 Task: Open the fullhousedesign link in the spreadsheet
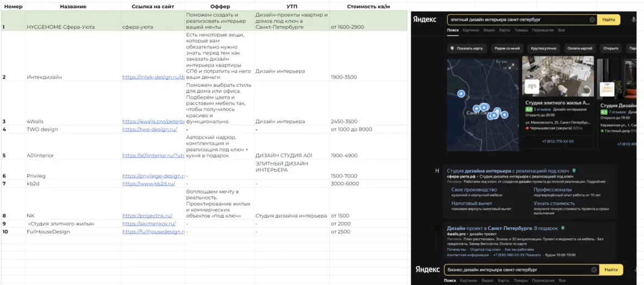tap(153, 232)
